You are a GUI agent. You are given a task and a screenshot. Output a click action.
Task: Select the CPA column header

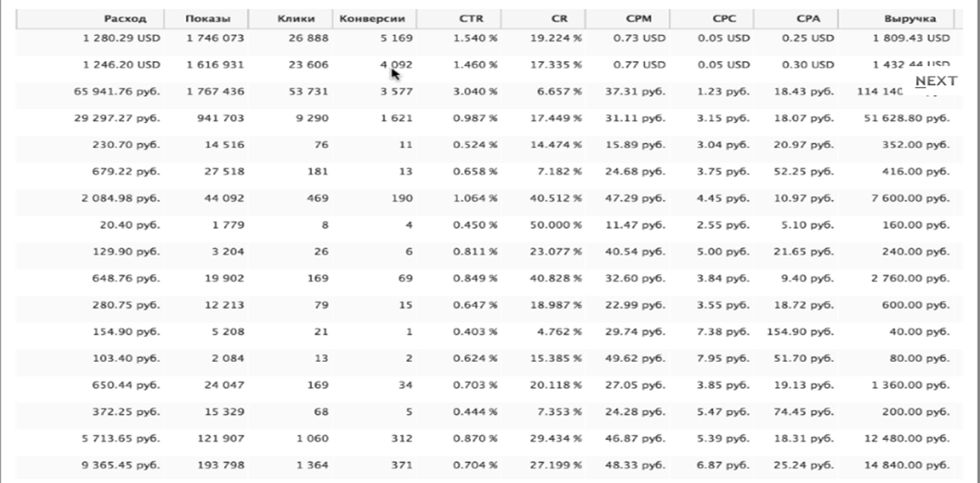(807, 19)
